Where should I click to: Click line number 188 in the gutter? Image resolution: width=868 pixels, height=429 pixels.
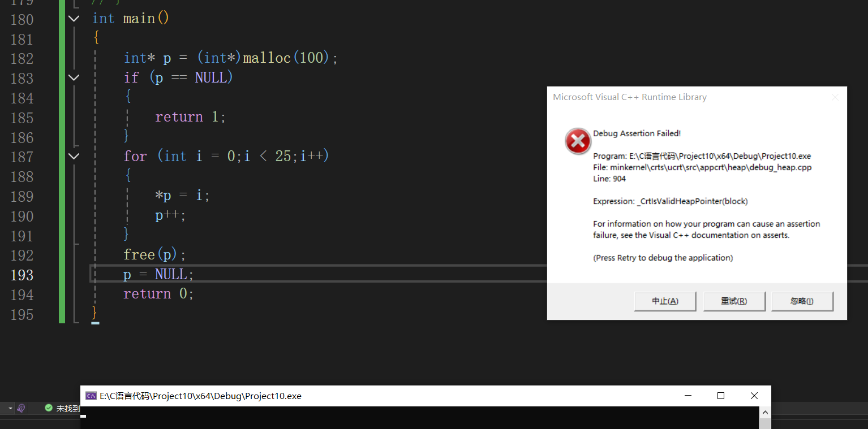point(22,177)
